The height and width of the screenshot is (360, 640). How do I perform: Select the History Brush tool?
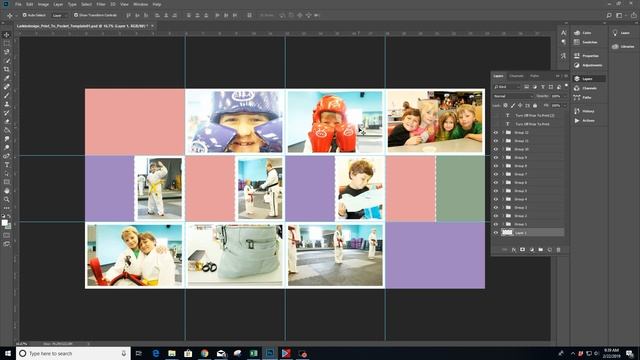point(7,113)
